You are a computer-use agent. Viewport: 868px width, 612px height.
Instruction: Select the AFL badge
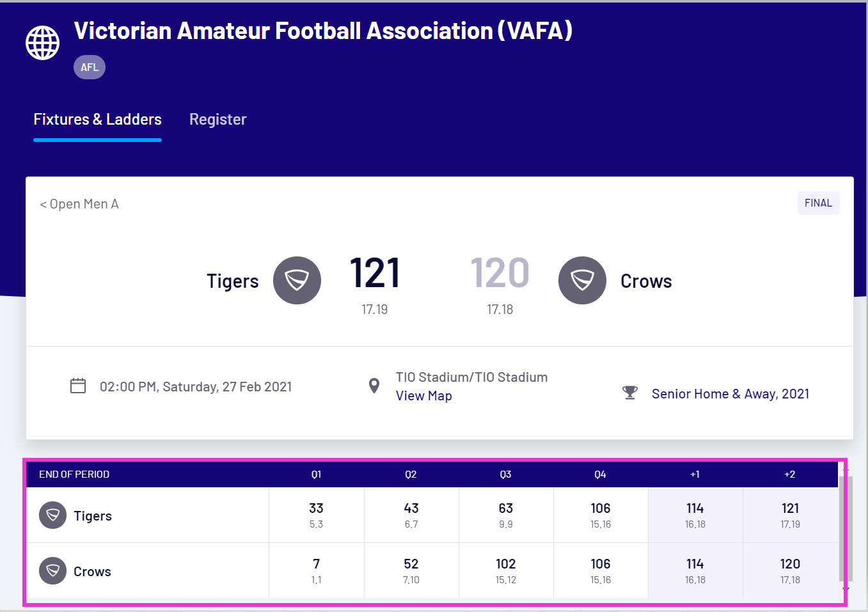90,67
